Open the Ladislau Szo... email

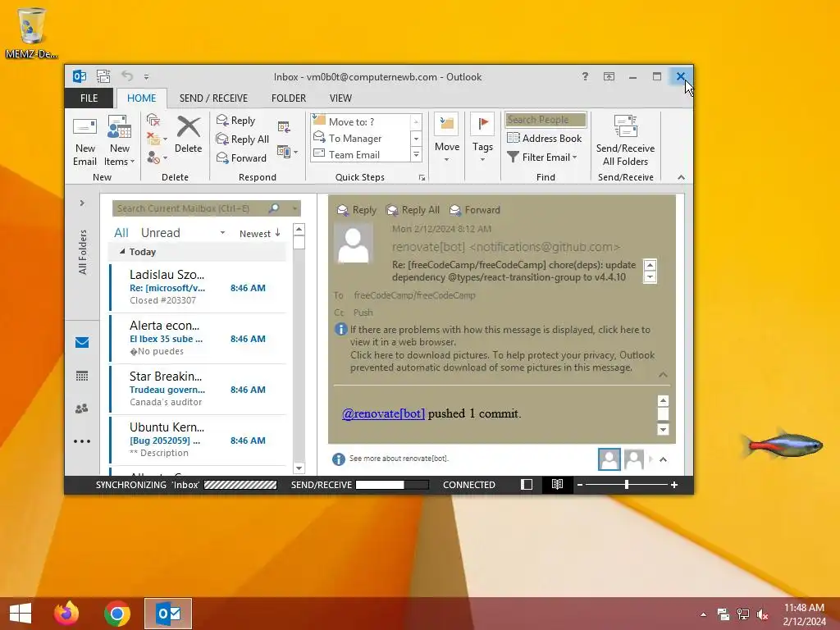[199, 287]
